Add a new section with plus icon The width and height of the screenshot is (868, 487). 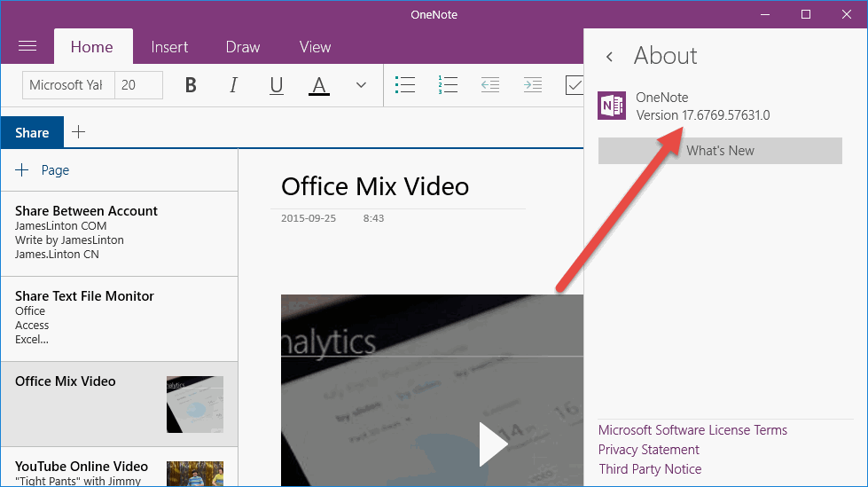click(79, 132)
